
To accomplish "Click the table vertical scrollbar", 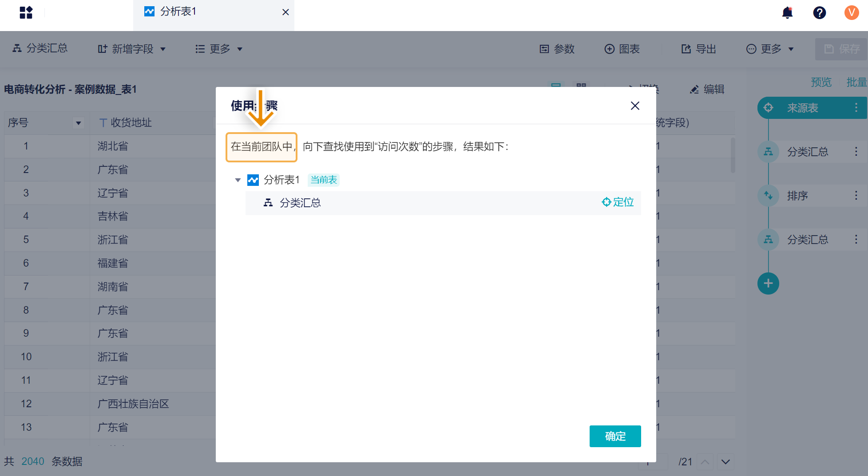I will click(733, 155).
